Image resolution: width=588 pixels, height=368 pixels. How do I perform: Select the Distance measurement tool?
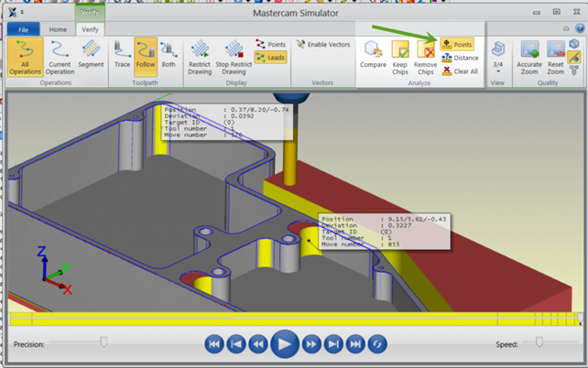(x=460, y=58)
